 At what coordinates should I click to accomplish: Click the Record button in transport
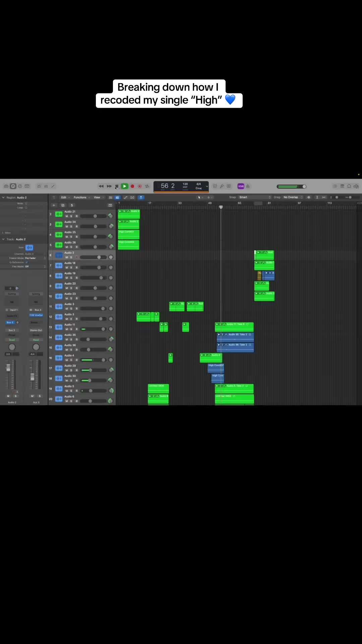coord(132,186)
